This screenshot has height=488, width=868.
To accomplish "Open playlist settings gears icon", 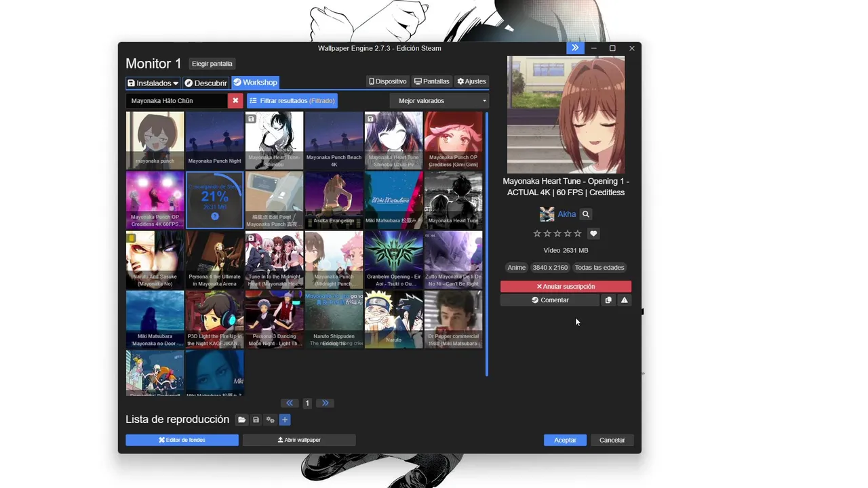I will click(x=270, y=420).
